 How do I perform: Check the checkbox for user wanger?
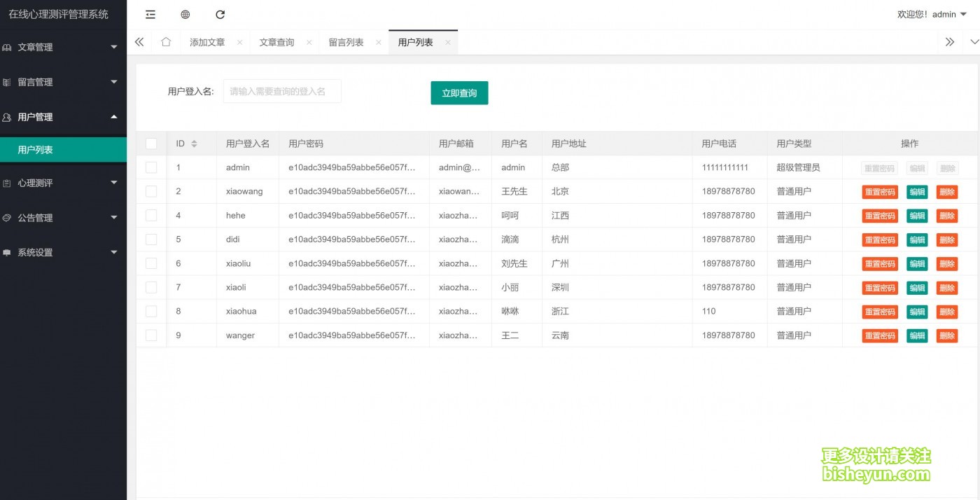[x=151, y=335]
